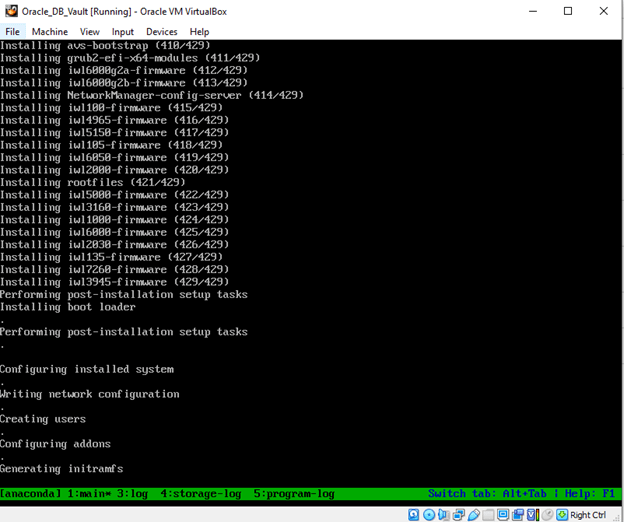Click the 'Creating users' line

(43, 419)
